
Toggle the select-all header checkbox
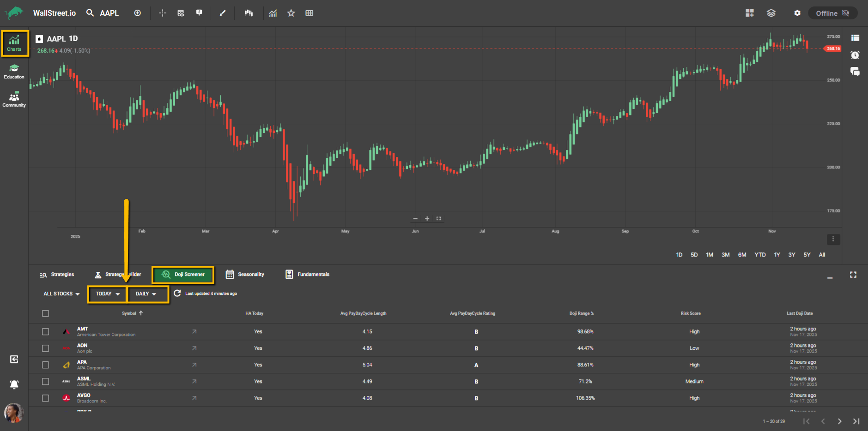[x=45, y=314]
